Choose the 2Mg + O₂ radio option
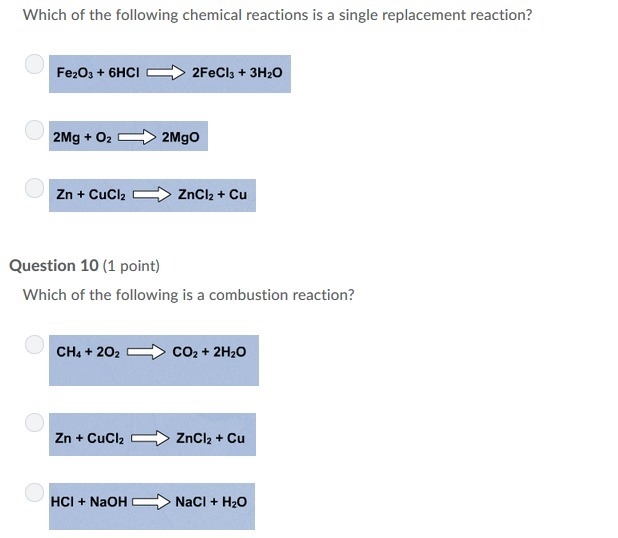The width and height of the screenshot is (618, 538). pos(34,130)
